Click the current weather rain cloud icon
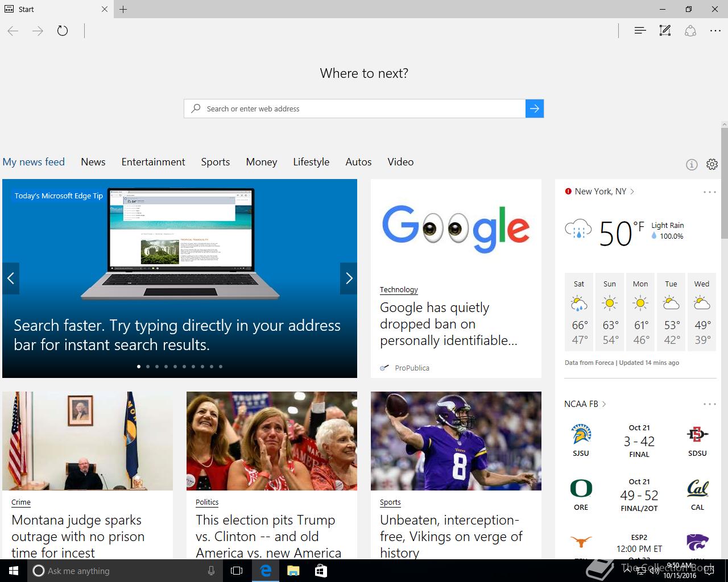The image size is (728, 582). coord(578,229)
